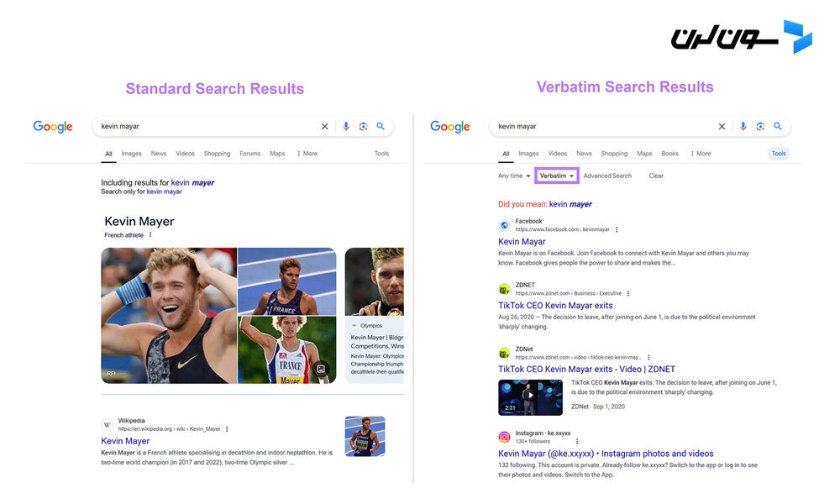Open the Olympics card in knowledge panel
The image size is (840, 504).
pyautogui.click(x=375, y=316)
